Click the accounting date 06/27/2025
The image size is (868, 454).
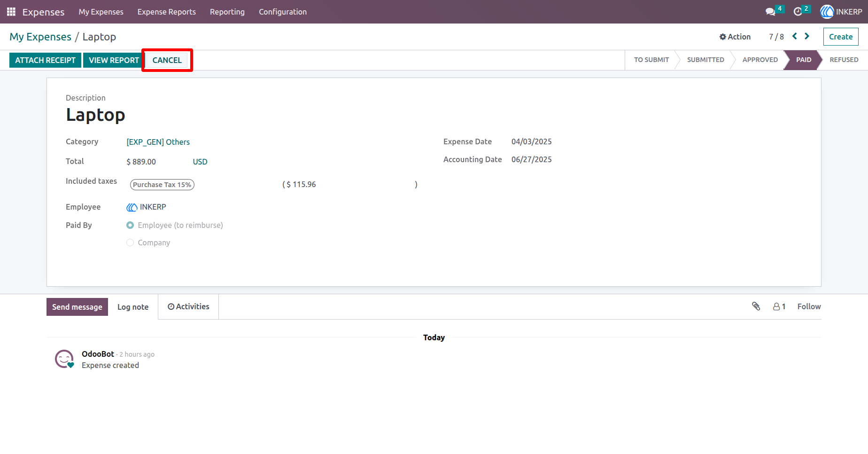pyautogui.click(x=532, y=159)
